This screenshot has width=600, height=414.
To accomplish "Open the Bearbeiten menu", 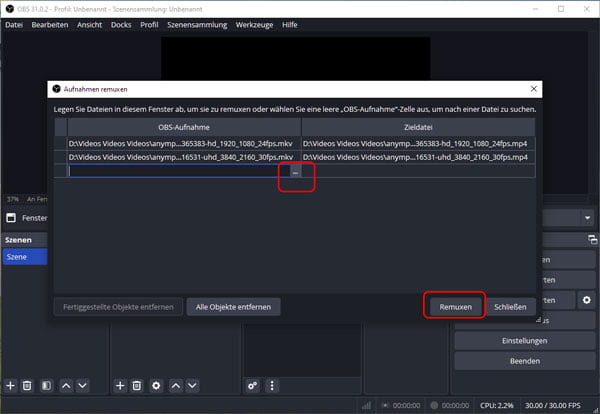I will [50, 25].
